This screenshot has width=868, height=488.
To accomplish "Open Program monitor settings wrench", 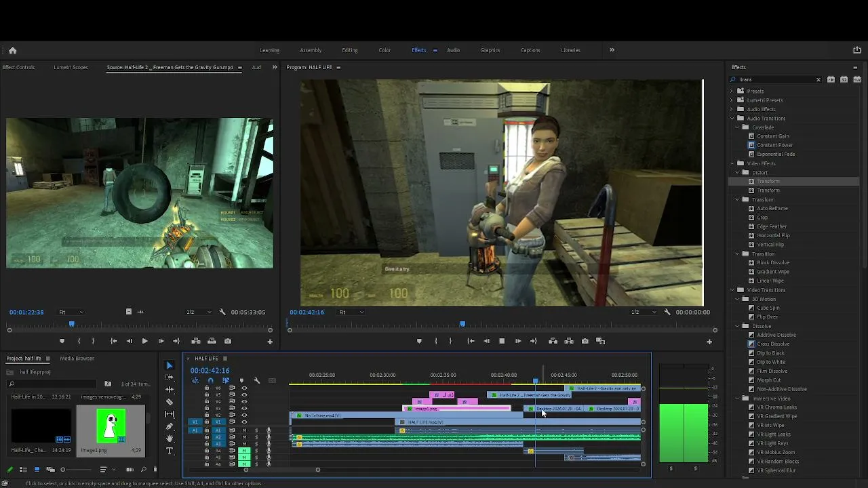I will [x=667, y=312].
